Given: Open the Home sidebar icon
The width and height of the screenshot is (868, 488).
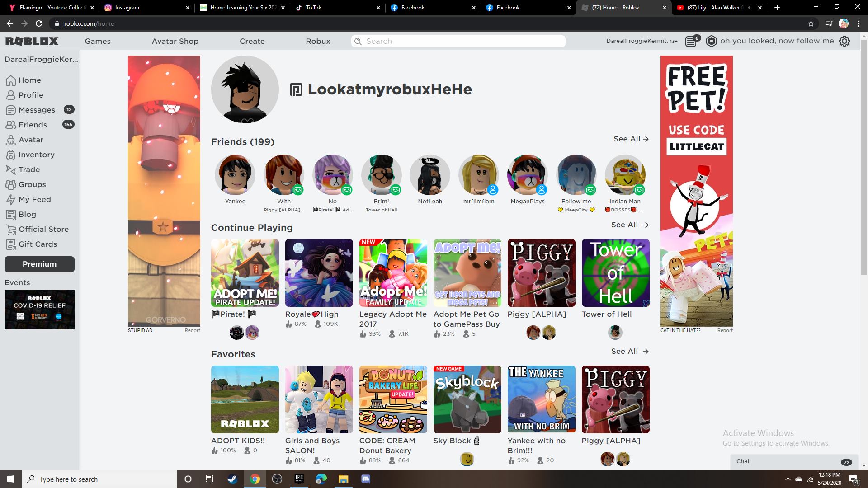Looking at the screenshot, I should point(11,80).
